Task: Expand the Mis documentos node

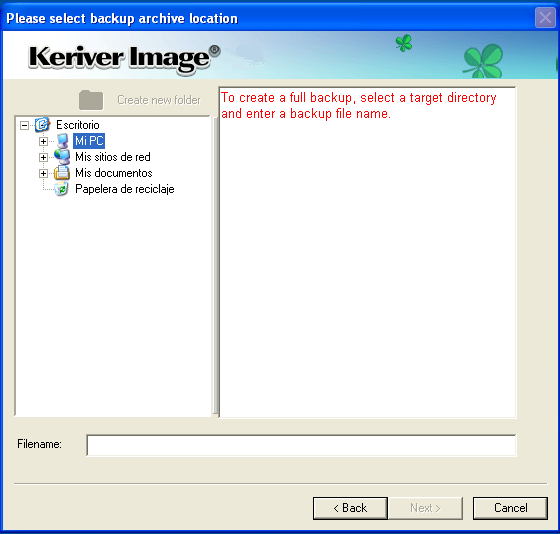Action: click(x=43, y=174)
